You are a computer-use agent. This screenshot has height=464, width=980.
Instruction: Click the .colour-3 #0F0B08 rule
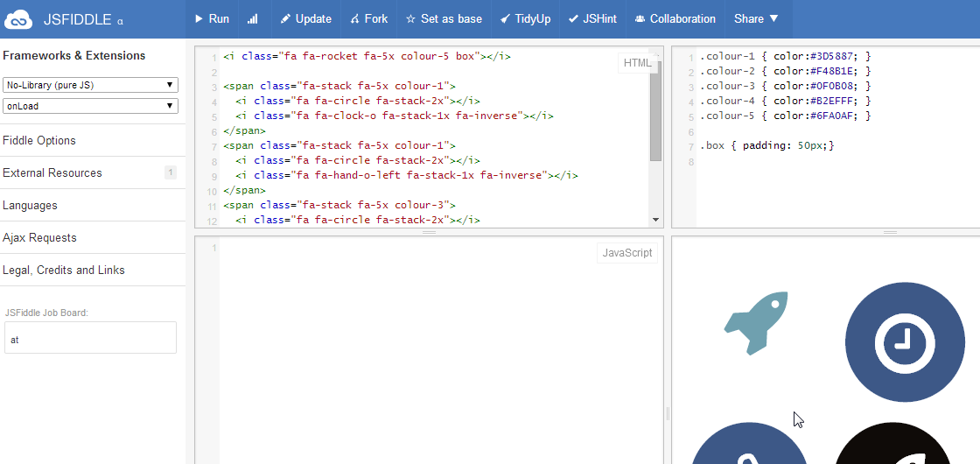point(785,87)
